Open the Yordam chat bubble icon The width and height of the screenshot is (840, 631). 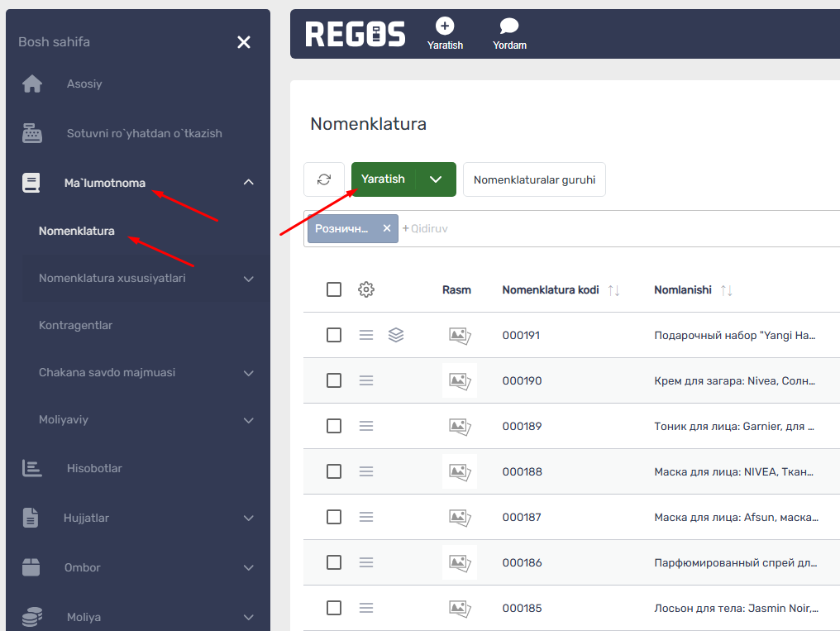click(x=509, y=26)
